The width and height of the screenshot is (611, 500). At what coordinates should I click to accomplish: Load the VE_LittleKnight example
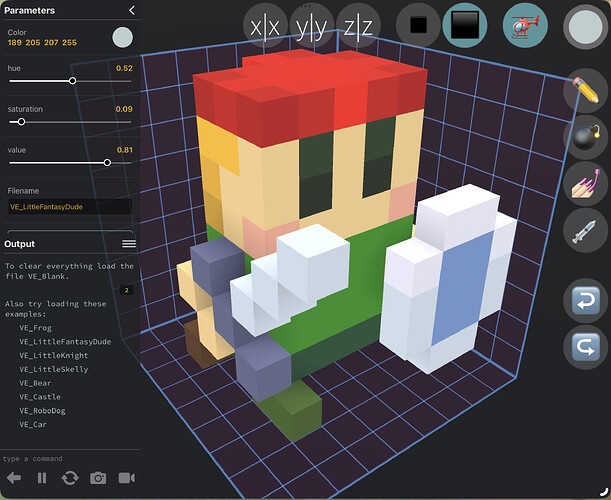(54, 355)
